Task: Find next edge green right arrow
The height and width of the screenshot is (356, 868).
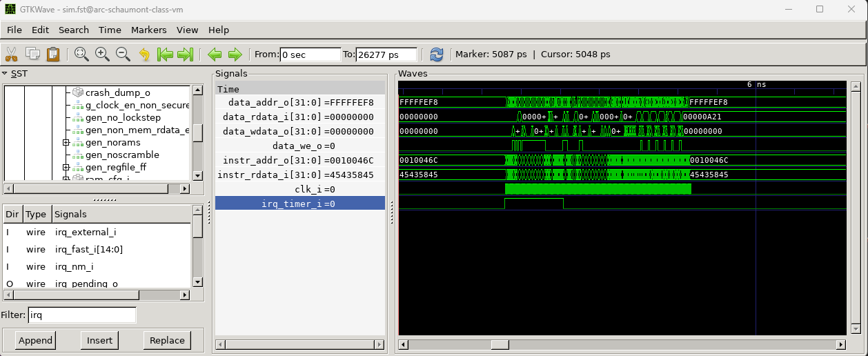Action: tap(235, 54)
